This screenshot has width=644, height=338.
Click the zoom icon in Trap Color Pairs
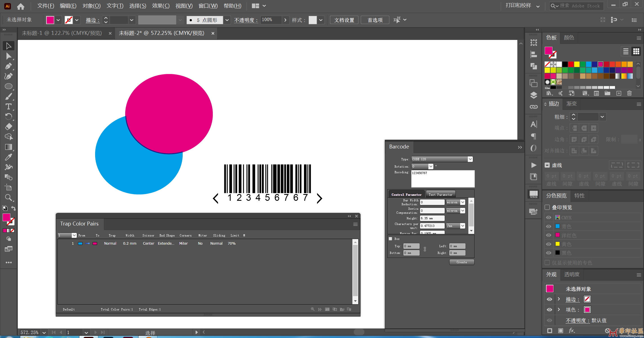[312, 309]
